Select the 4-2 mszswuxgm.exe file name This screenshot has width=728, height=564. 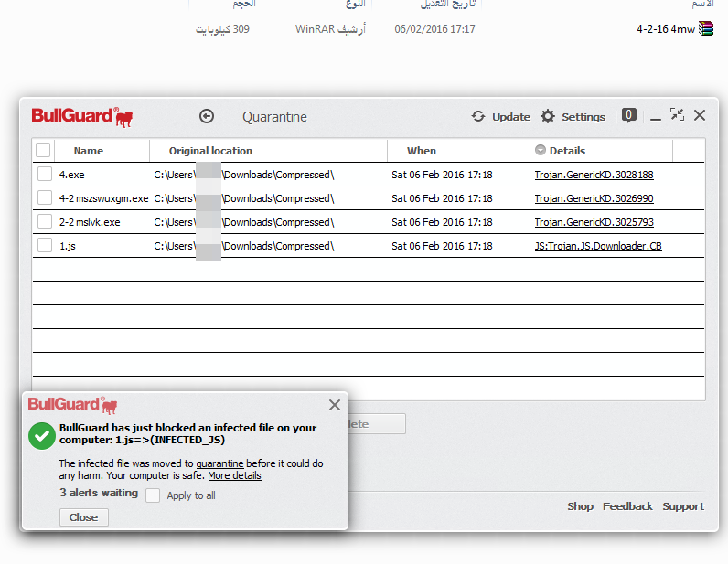pos(103,198)
